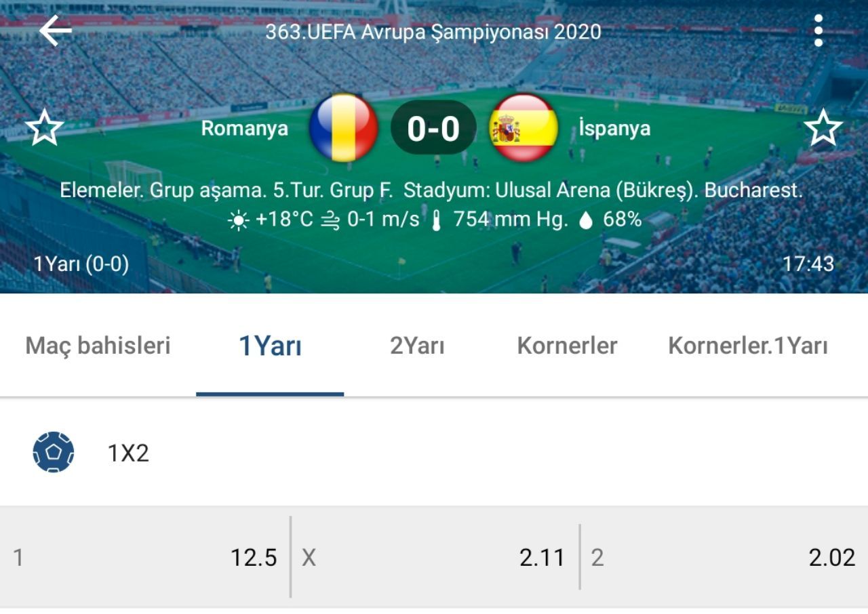Open the Kornerler.1Yarı tab
Viewport: 868px width, 614px height.
click(x=748, y=346)
